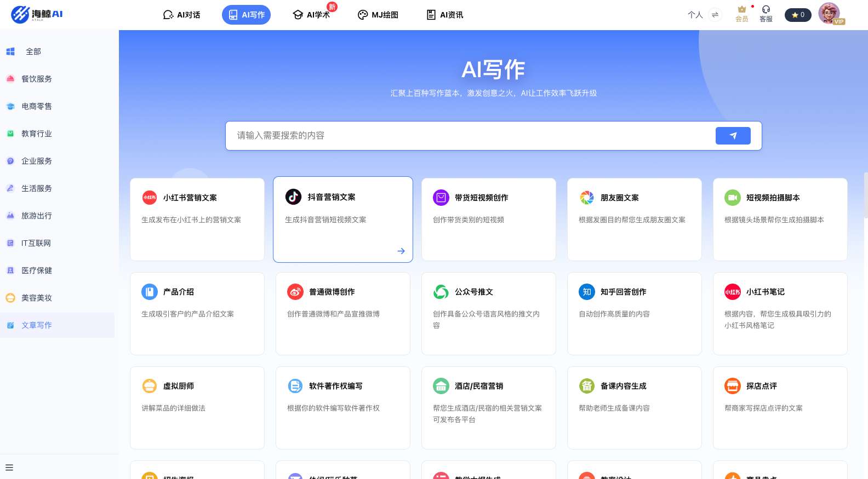Screen dimensions: 868x479
Task: Open 短视频拍摄脚本 title link
Action: tap(773, 198)
